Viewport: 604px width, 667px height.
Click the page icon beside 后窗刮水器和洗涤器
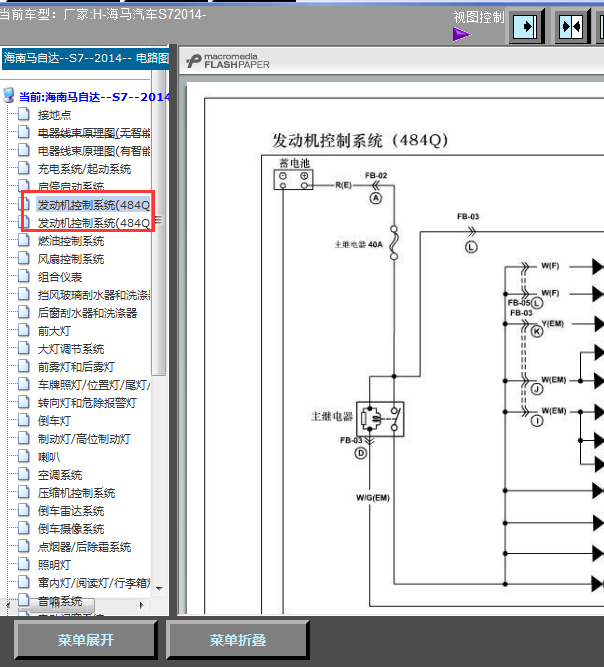24,312
